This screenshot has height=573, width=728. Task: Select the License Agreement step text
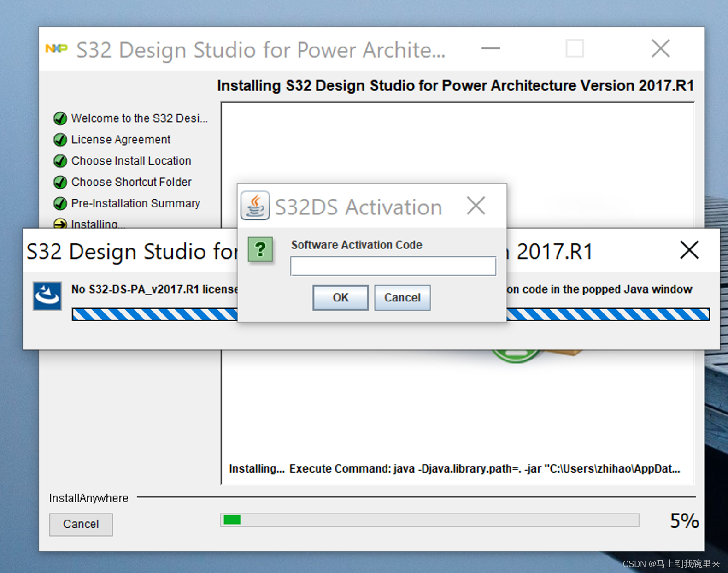coord(121,140)
